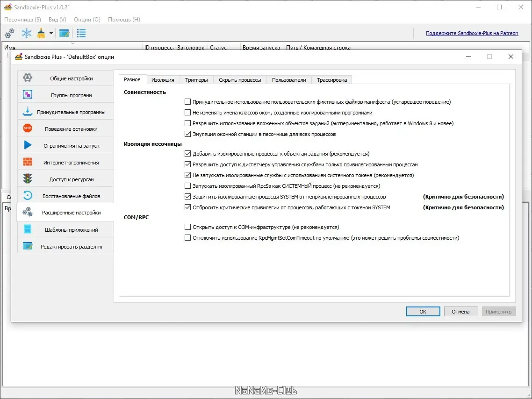
Task: Uncheck Добавить изолированные процессы к объектам задания
Action: 187,154
